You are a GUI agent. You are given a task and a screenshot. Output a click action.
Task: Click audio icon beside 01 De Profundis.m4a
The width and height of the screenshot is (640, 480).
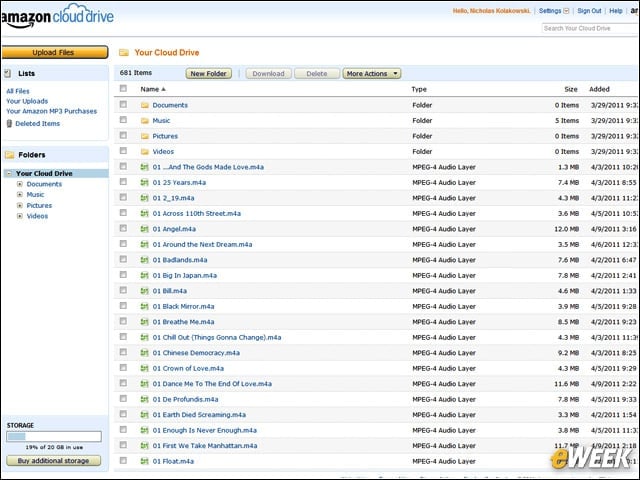pos(144,399)
